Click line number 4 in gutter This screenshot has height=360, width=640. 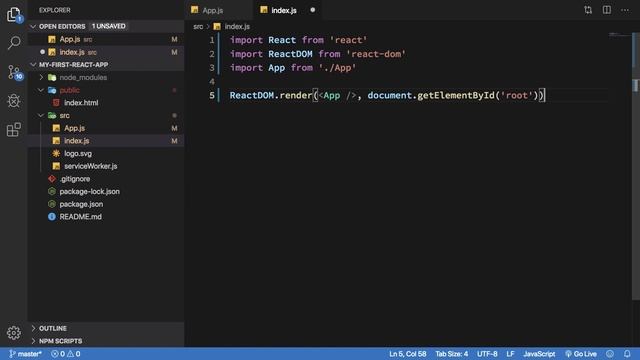[x=212, y=81]
